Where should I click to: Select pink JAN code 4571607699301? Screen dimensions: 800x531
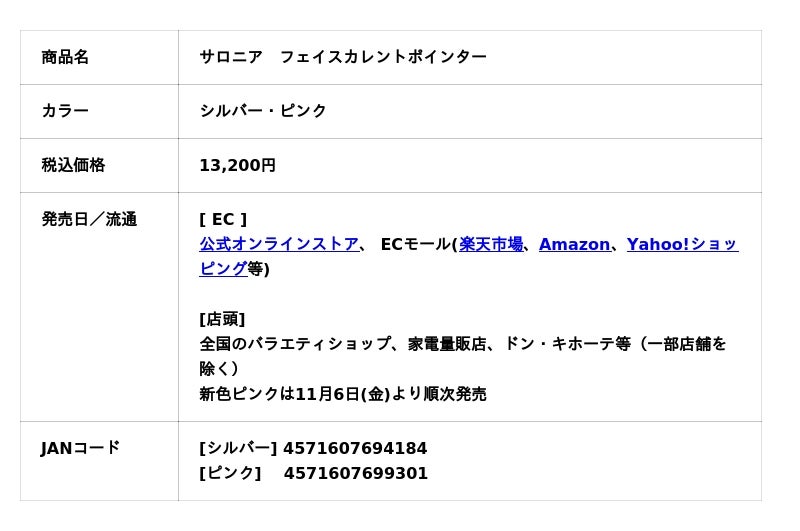click(x=356, y=473)
